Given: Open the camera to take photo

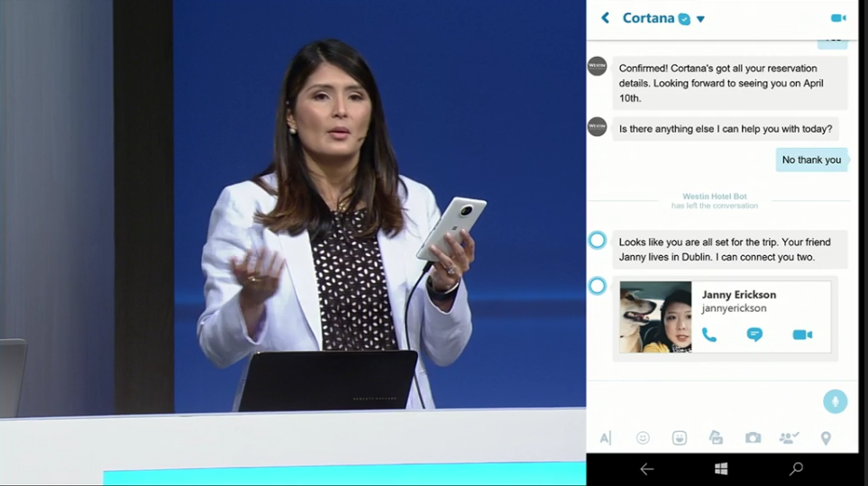Looking at the screenshot, I should pyautogui.click(x=753, y=438).
